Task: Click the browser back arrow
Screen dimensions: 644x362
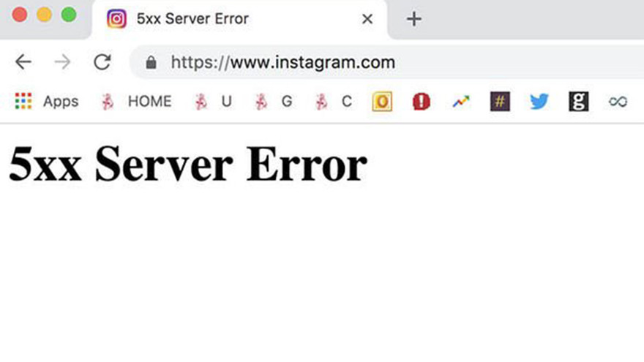Action: pyautogui.click(x=23, y=62)
